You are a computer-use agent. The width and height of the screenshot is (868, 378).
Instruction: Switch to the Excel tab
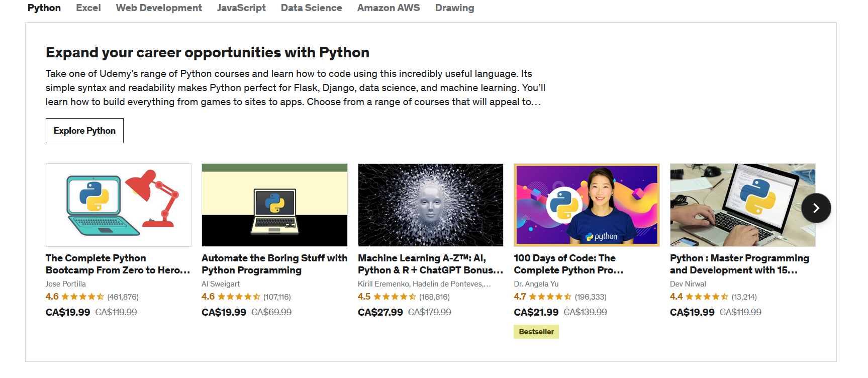click(x=88, y=8)
